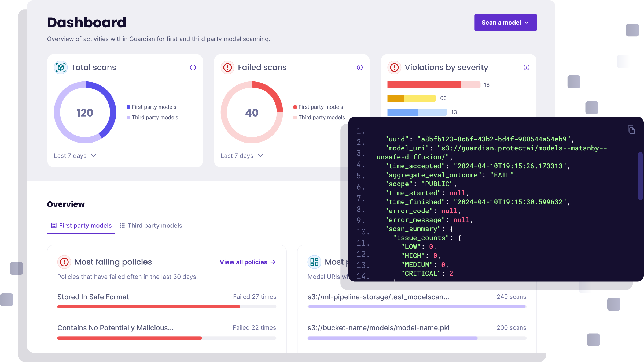Click the Failed scans alert icon
644x362 pixels.
[x=227, y=67]
